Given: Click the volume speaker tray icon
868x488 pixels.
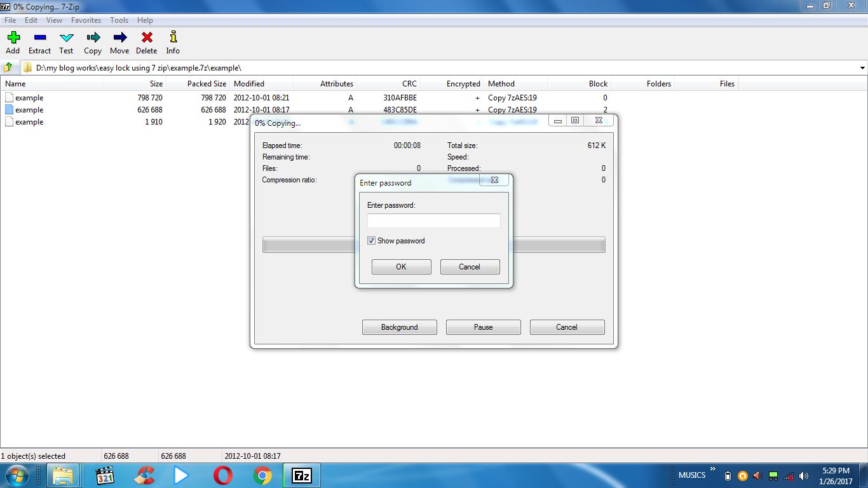Looking at the screenshot, I should tap(804, 476).
